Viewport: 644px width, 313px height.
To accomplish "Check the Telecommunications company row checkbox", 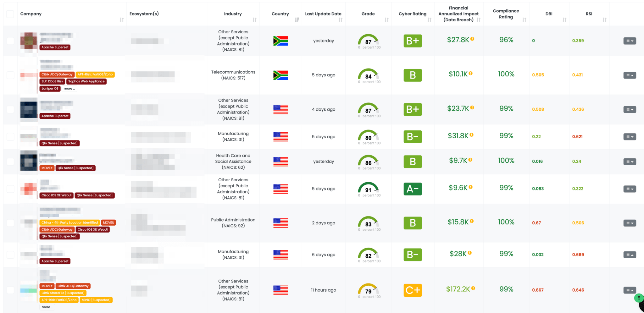I will click(x=10, y=75).
